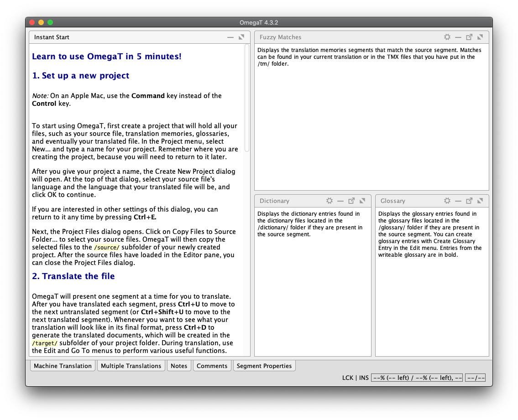Maximize the Dictionary pane
The height and width of the screenshot is (420, 518).
click(362, 201)
